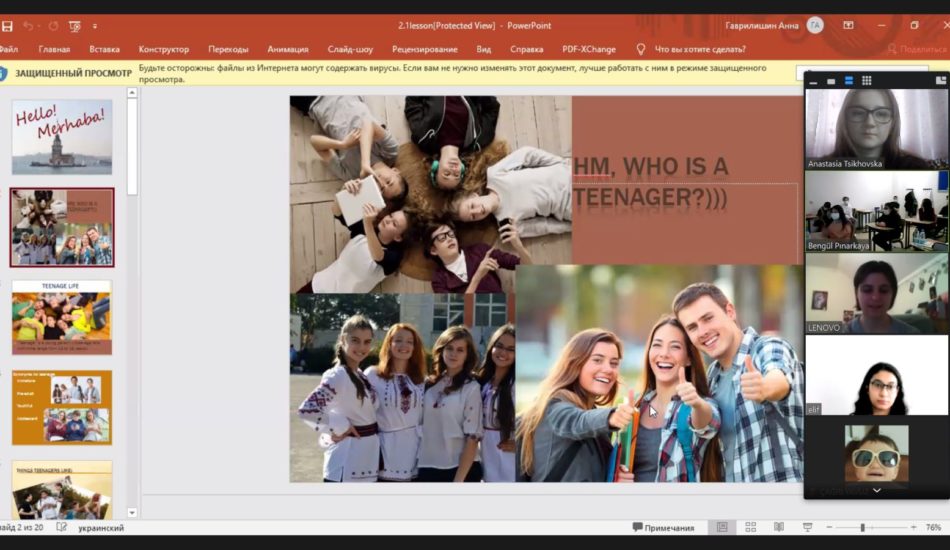Select Zoom single-speaker thumbnail view icon

(831, 81)
